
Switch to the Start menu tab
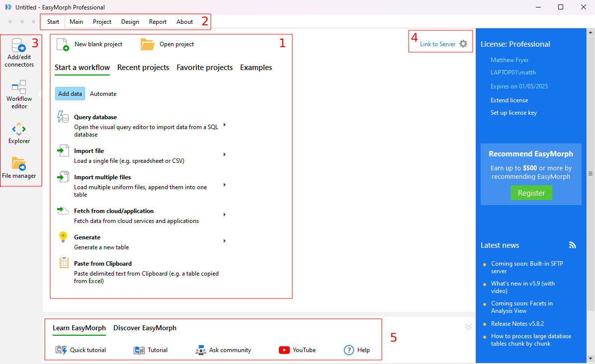pos(53,22)
